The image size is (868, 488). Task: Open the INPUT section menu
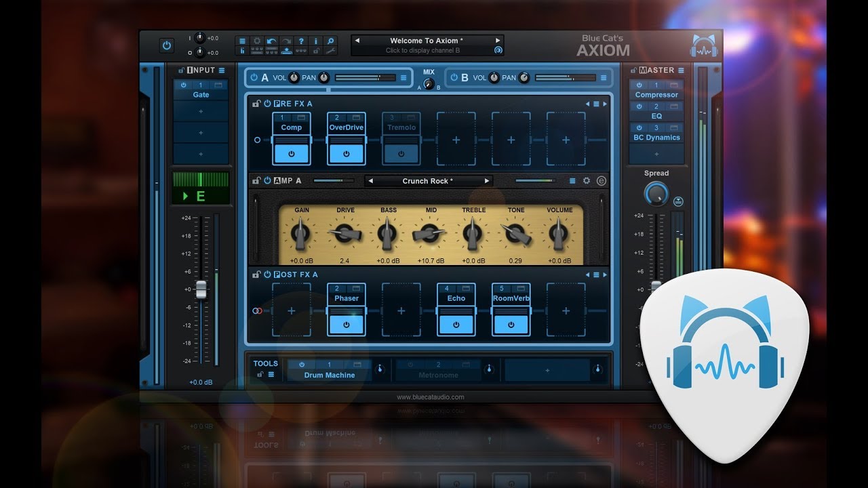coord(222,70)
